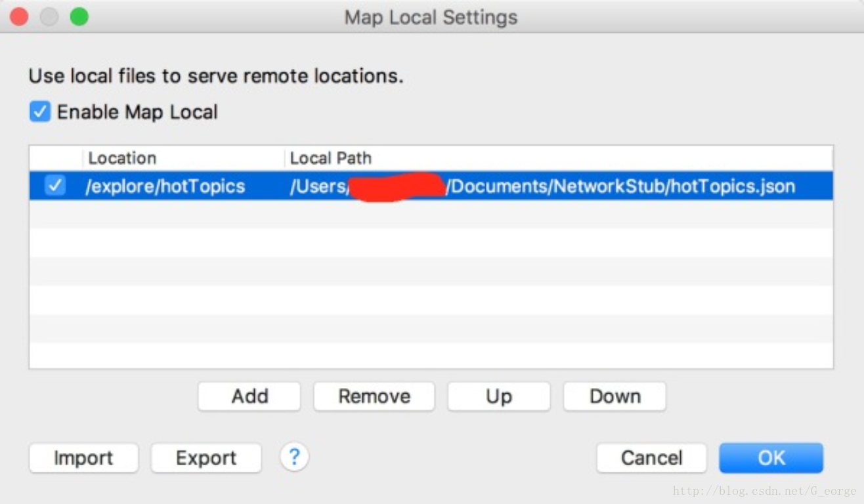Toggle the /explore/hotTopics row checkbox
This screenshot has height=504, width=864.
click(x=55, y=186)
